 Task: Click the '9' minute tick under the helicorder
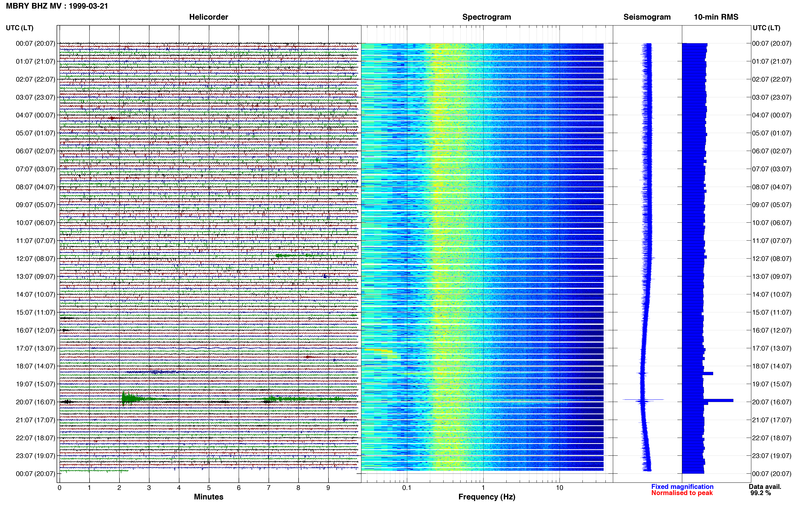click(328, 488)
